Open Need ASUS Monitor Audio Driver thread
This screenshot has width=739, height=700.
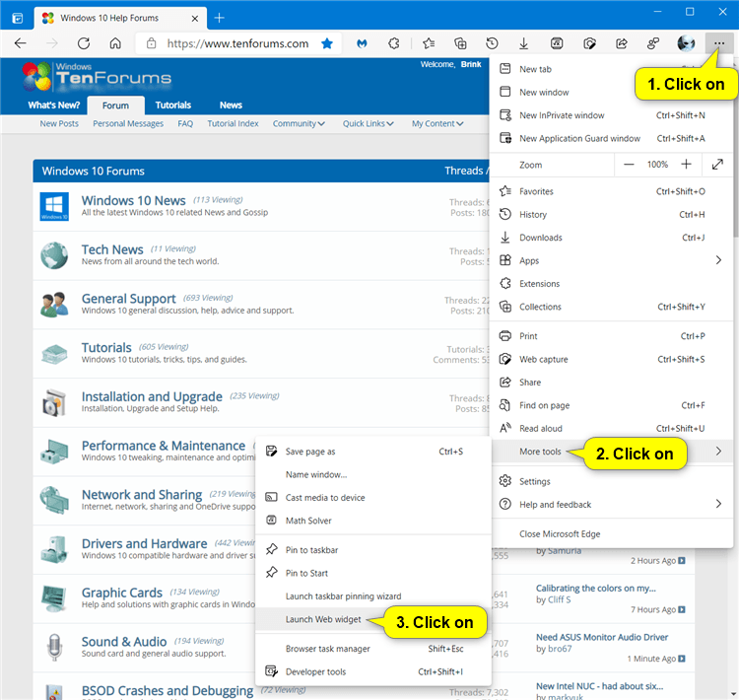(602, 637)
